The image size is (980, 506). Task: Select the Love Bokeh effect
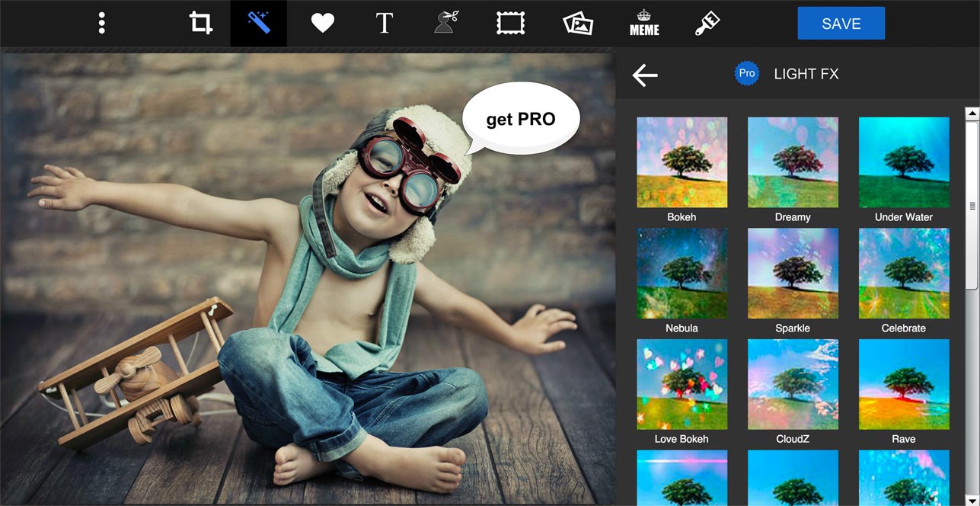click(x=682, y=385)
